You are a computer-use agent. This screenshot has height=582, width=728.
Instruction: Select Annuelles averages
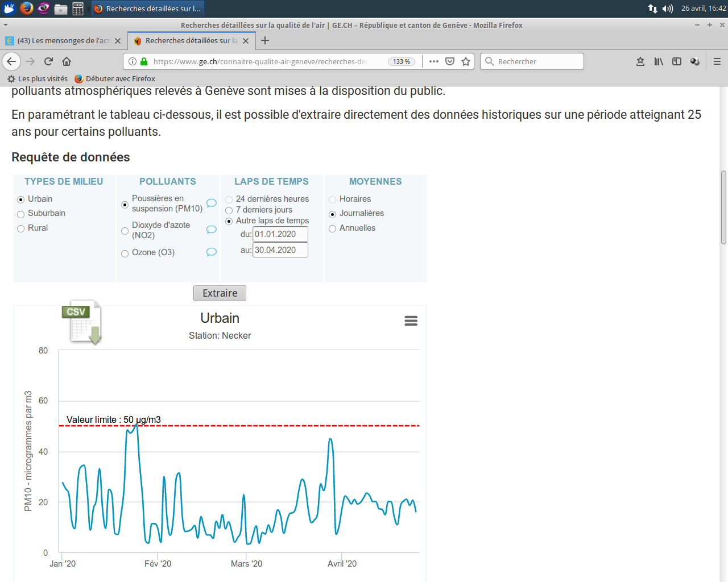pyautogui.click(x=332, y=228)
